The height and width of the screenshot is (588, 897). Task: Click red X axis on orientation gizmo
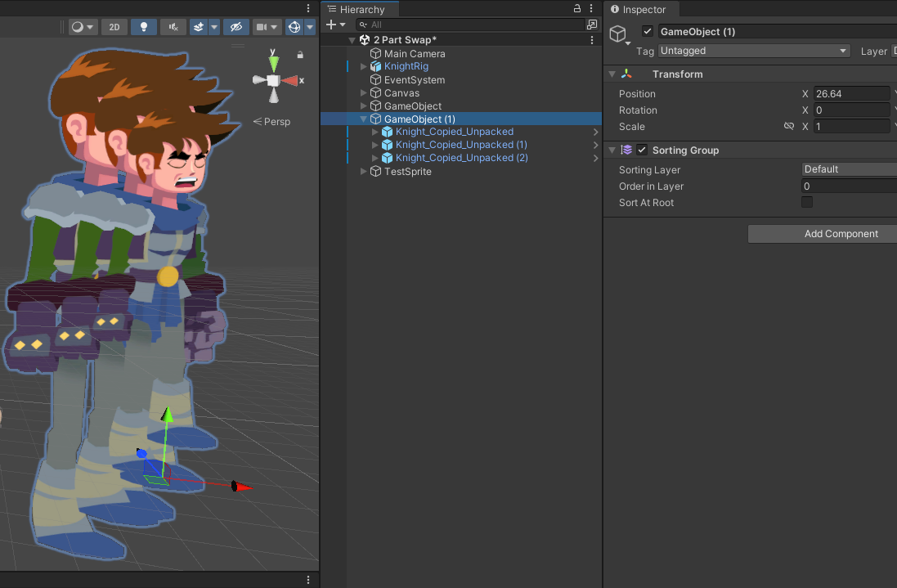(x=291, y=81)
